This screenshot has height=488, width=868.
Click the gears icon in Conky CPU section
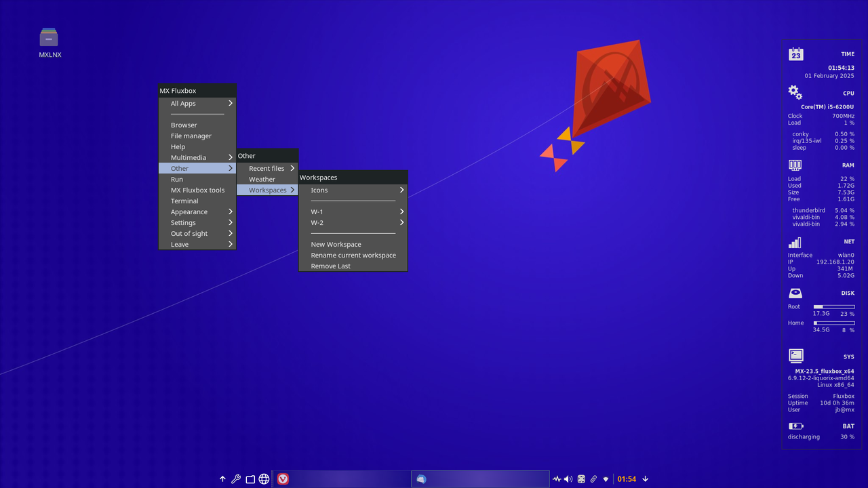pyautogui.click(x=795, y=92)
